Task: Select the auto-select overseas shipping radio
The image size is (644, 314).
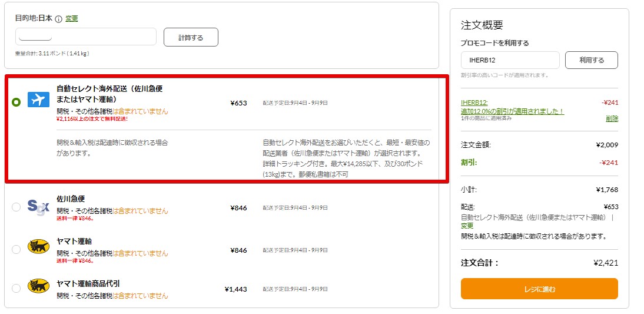Action: click(x=16, y=102)
